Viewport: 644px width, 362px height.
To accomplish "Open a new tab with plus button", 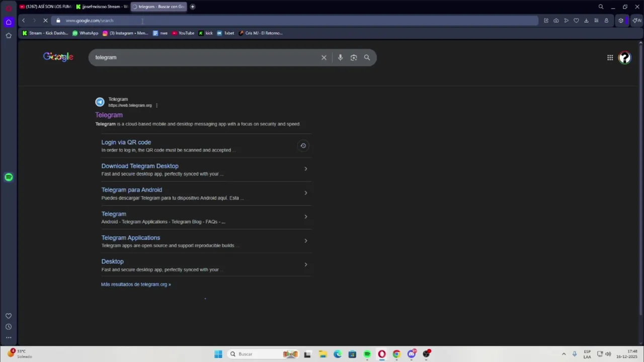I will [x=193, y=7].
